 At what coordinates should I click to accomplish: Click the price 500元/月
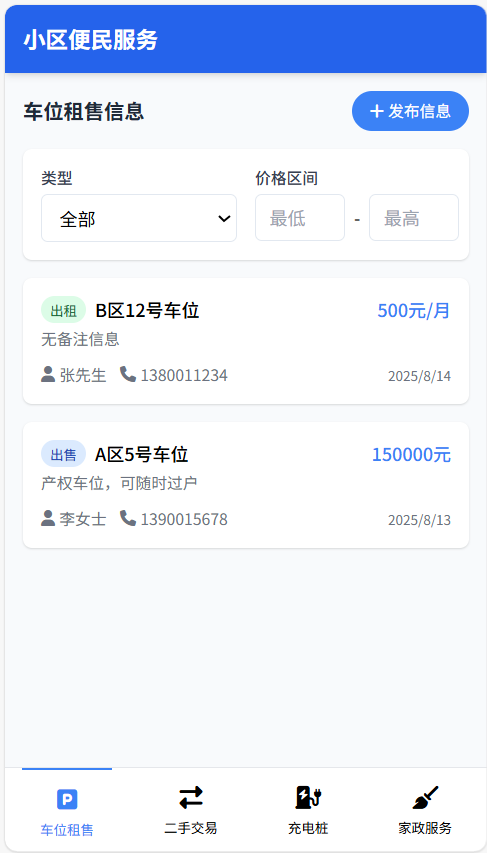414,311
